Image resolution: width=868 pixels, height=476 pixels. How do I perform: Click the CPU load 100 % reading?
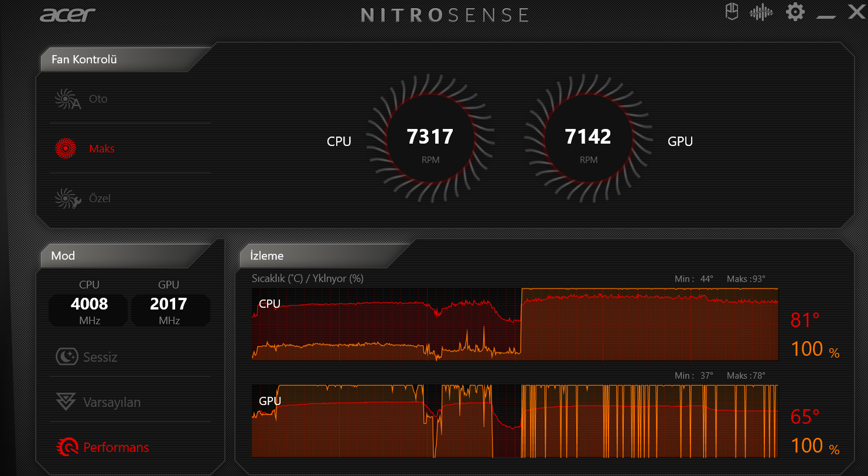pos(815,349)
